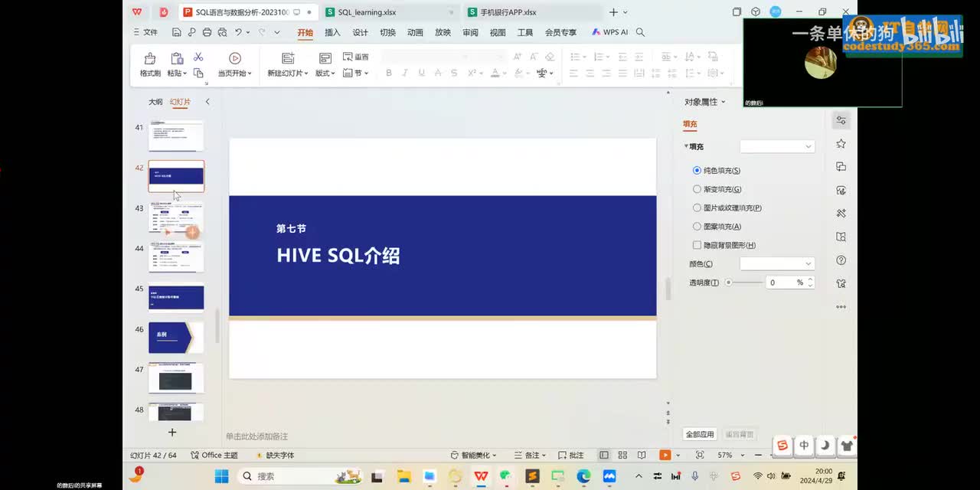Click the orange Play slideshow button in status bar

(x=665, y=455)
